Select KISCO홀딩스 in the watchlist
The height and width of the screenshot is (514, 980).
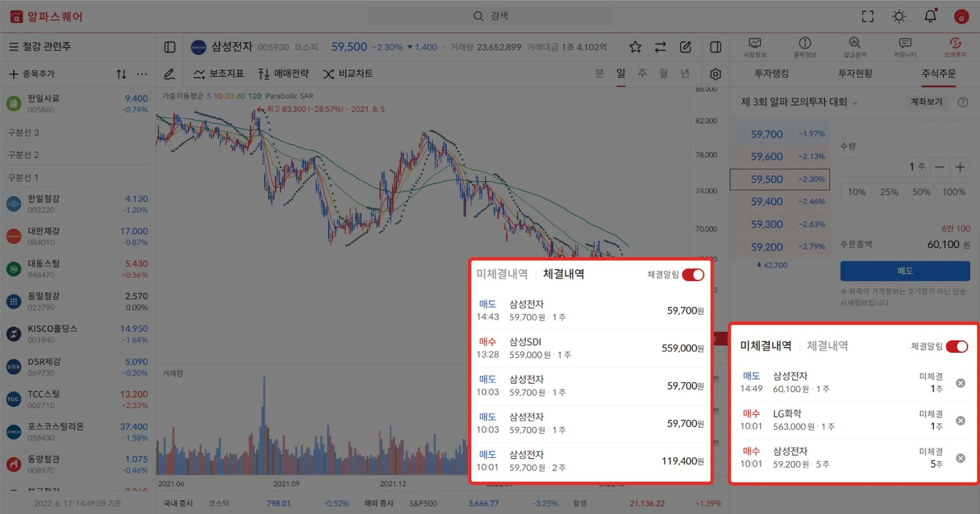point(77,334)
